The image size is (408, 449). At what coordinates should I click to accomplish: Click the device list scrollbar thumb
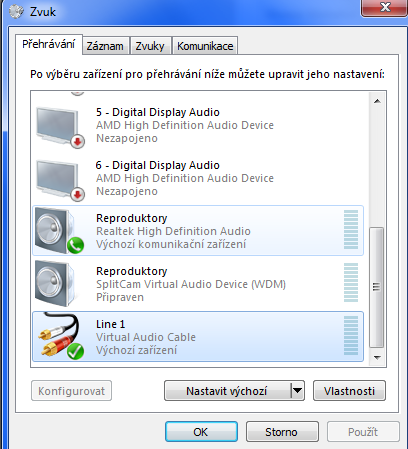[377, 287]
